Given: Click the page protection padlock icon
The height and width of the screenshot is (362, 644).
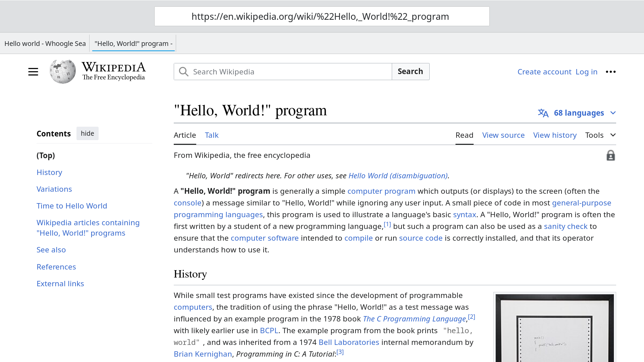Looking at the screenshot, I should coord(610,156).
